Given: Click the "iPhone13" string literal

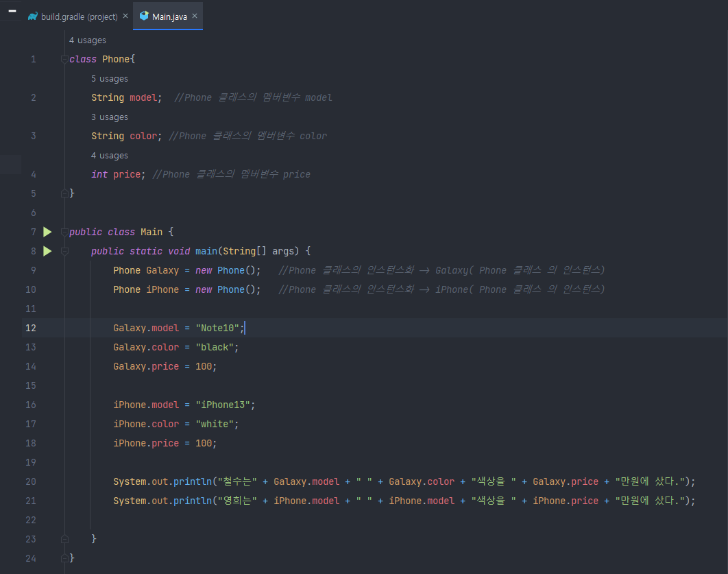Looking at the screenshot, I should pos(223,405).
